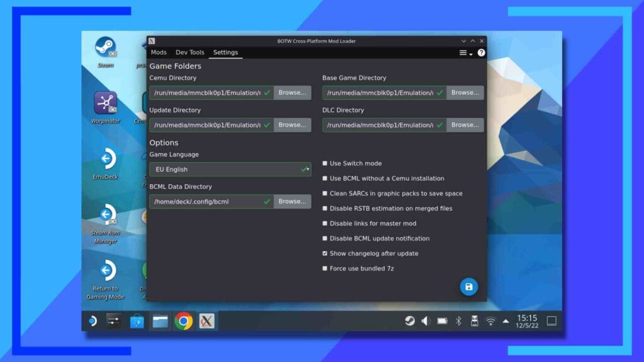Click the battery tray icon
Screen dimensions: 644x362
coord(442,321)
